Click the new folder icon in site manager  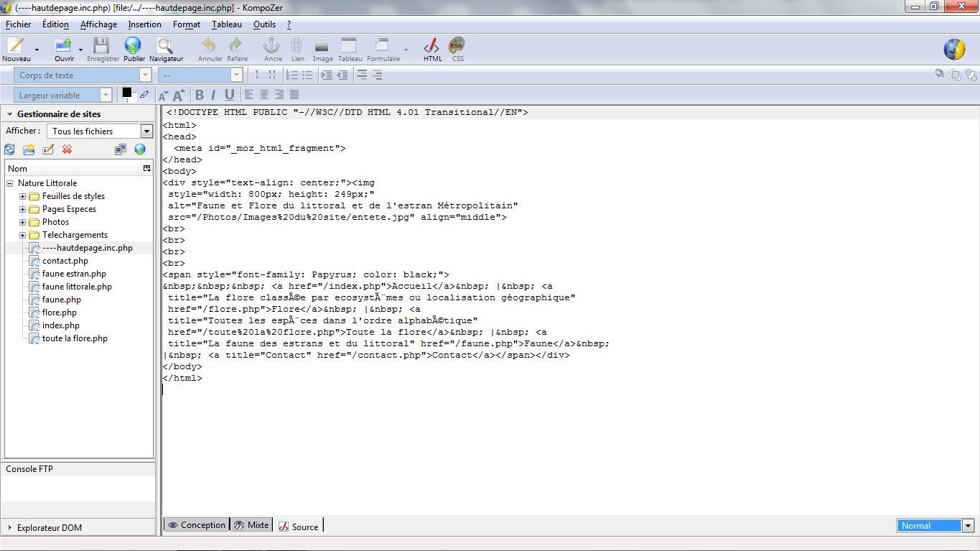29,149
